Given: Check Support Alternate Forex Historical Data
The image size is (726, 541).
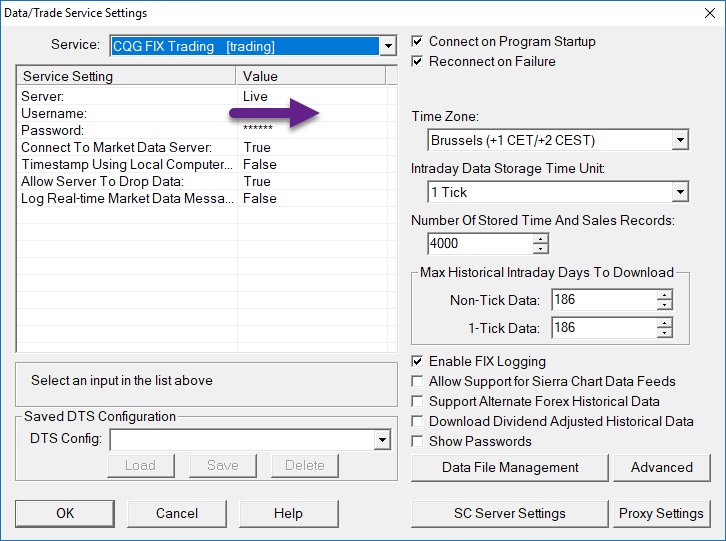Looking at the screenshot, I should (x=417, y=401).
